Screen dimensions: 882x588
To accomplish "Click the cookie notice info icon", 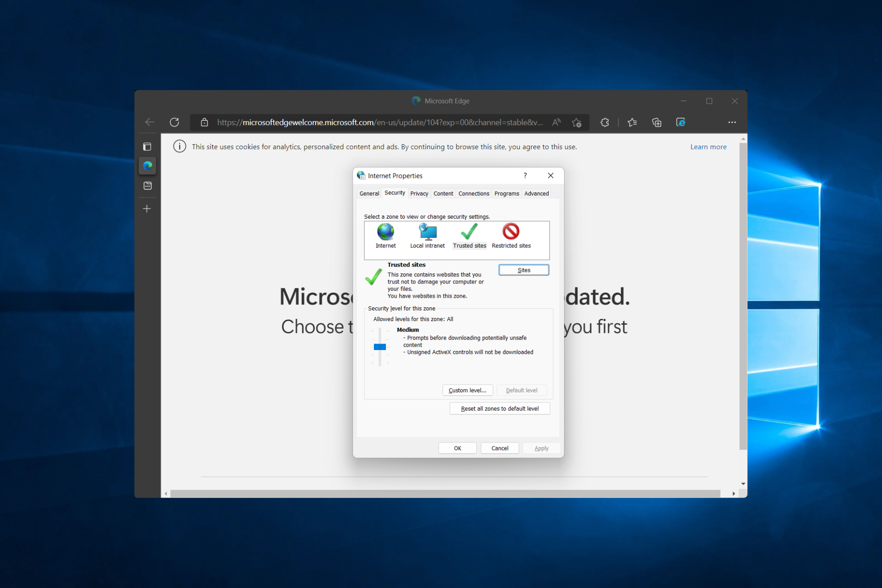I will coord(180,147).
